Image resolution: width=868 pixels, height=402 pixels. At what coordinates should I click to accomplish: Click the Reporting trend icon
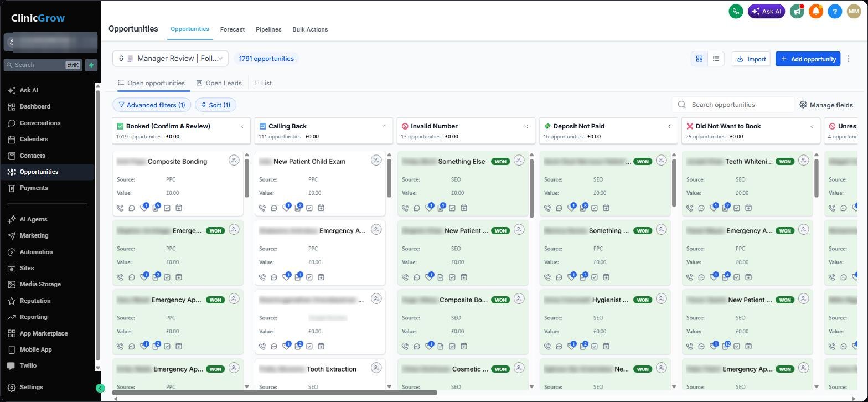tap(12, 317)
